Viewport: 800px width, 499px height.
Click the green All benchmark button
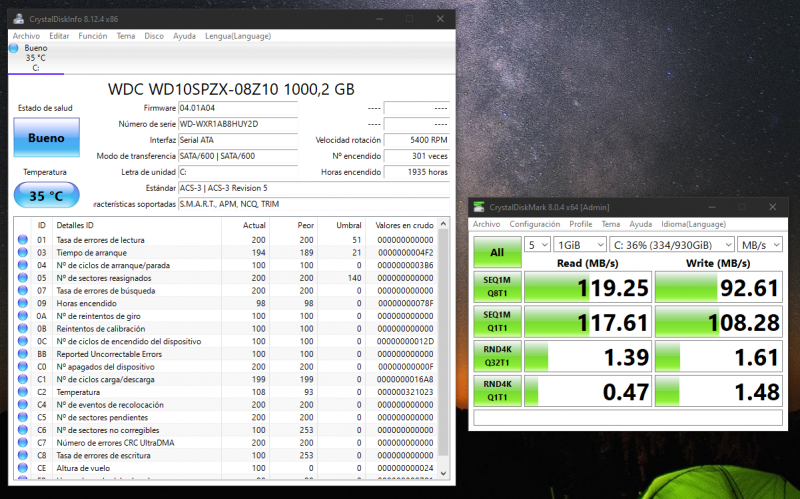coord(497,252)
